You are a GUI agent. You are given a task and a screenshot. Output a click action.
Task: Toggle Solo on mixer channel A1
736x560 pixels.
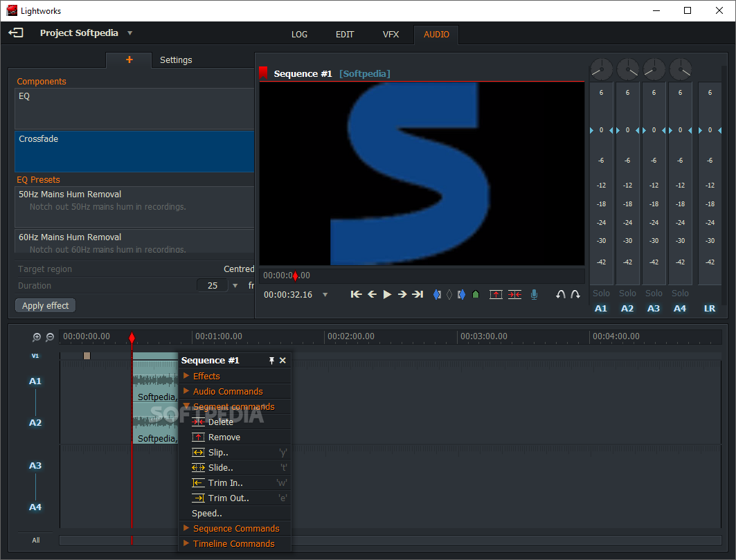tap(601, 293)
